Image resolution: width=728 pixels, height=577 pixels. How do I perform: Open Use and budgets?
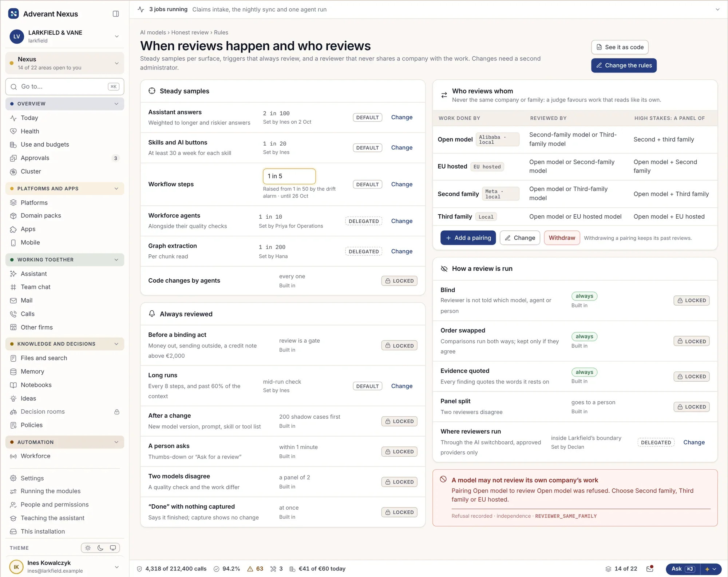coord(45,144)
